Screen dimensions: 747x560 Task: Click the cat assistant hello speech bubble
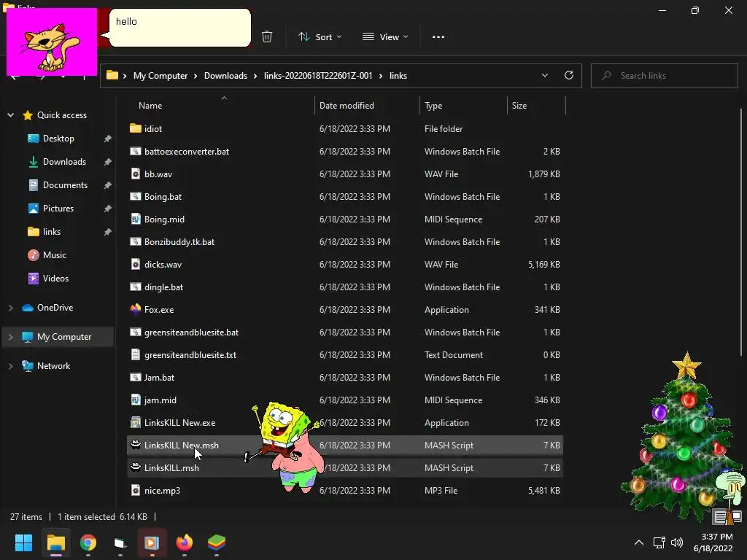coord(179,28)
